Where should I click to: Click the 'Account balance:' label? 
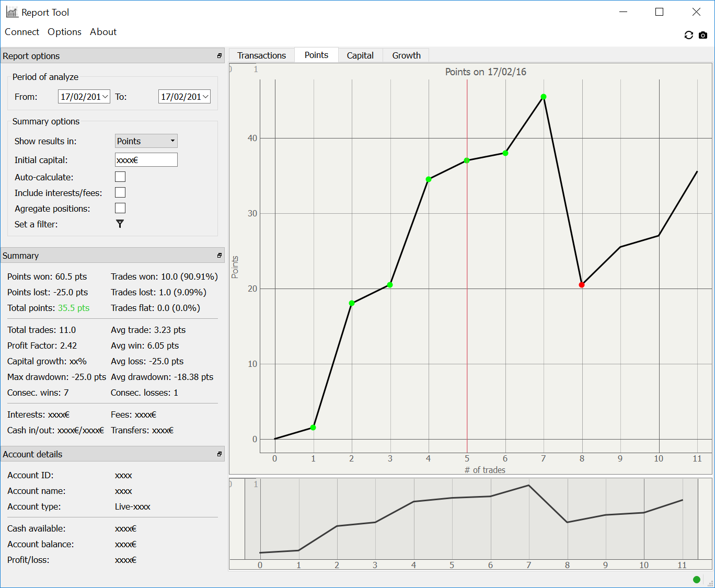41,544
